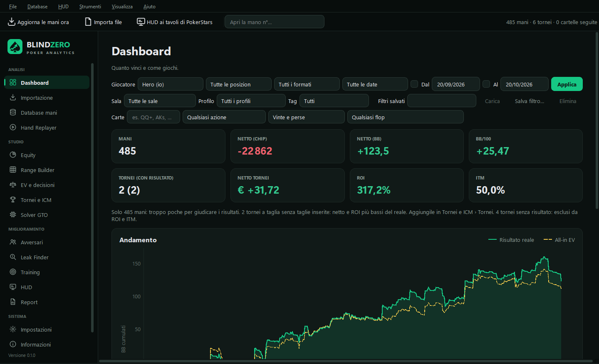Screen dimensions: 599x364
Task: Click the sidebar vertical scrollbar
Action: 92,198
